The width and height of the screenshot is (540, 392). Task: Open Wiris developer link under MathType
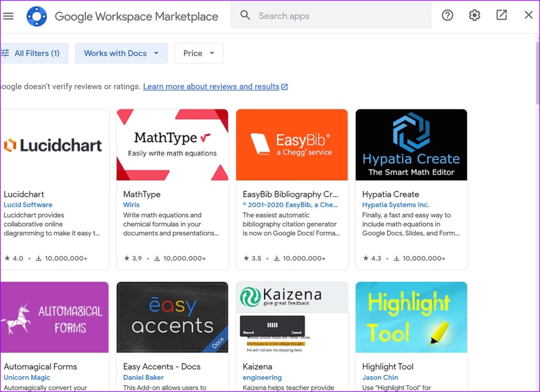pos(131,205)
